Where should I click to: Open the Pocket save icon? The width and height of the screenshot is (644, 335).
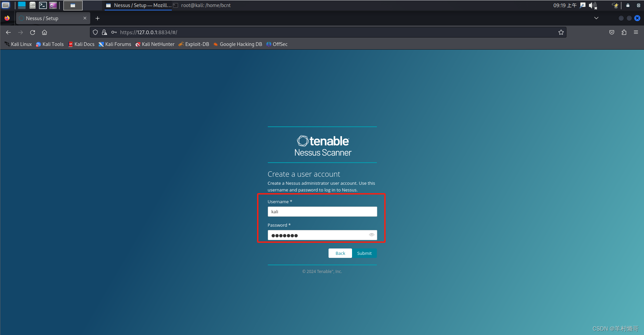click(x=612, y=32)
